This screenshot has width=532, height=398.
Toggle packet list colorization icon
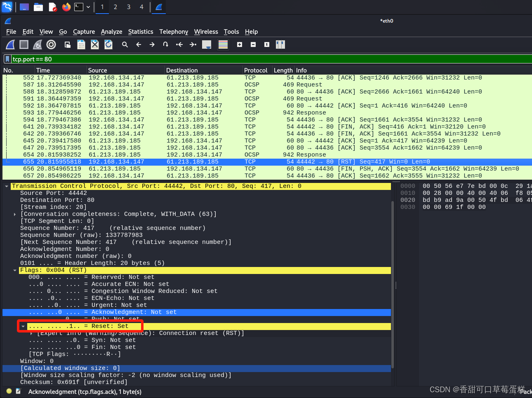(223, 44)
